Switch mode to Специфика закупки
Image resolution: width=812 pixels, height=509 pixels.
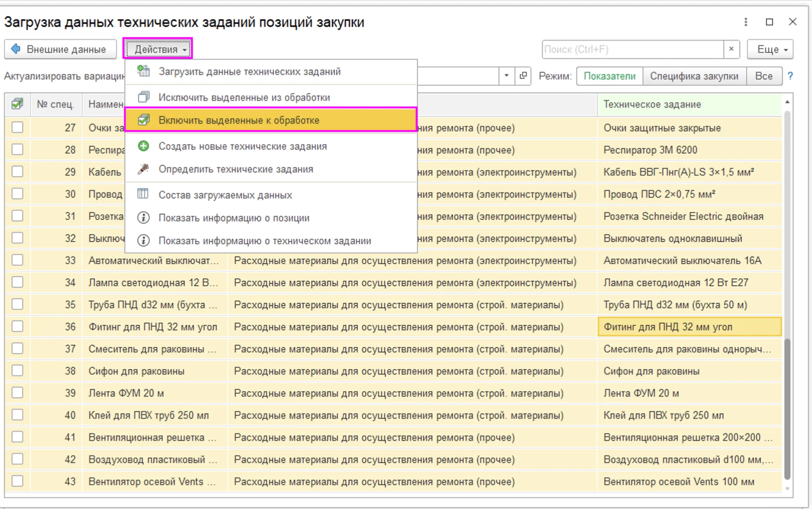[x=694, y=76]
